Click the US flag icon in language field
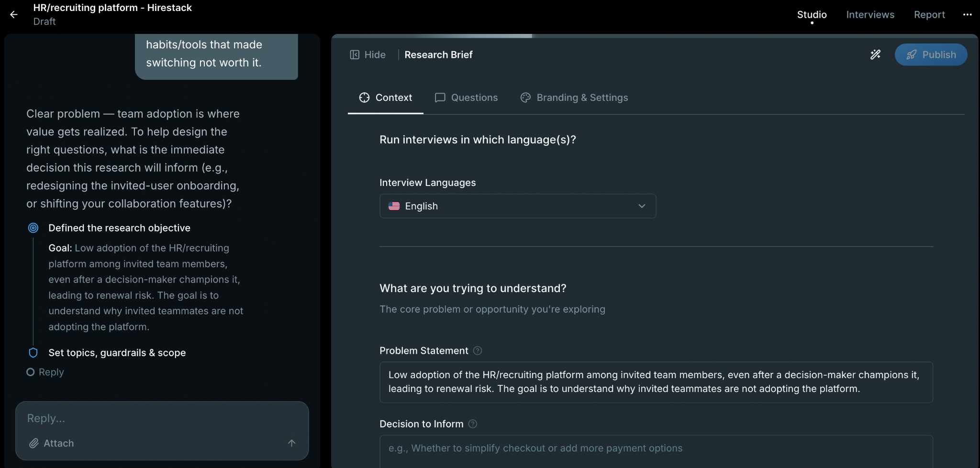The image size is (980, 468). (x=394, y=206)
